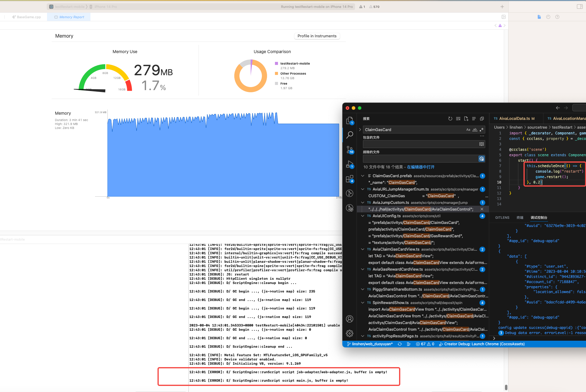Viewport: 586px width, 392px height.
Task: Refresh the search results
Action: (450, 119)
